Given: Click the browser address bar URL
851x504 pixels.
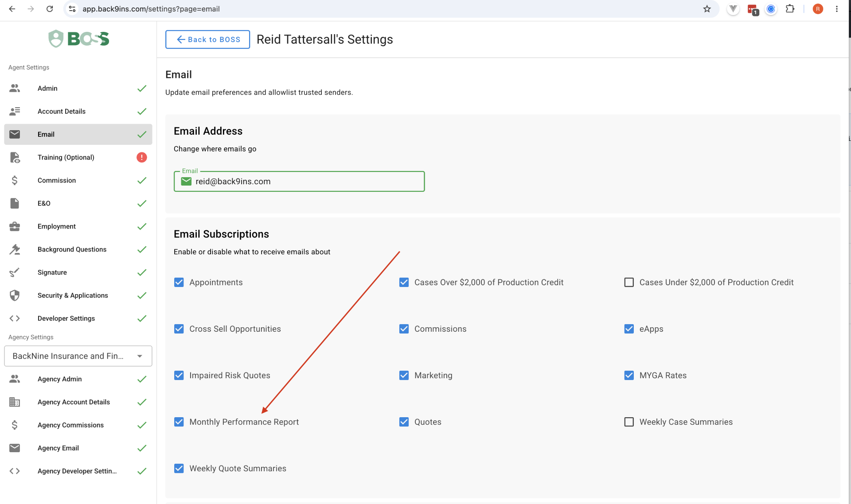Looking at the screenshot, I should coord(151,9).
